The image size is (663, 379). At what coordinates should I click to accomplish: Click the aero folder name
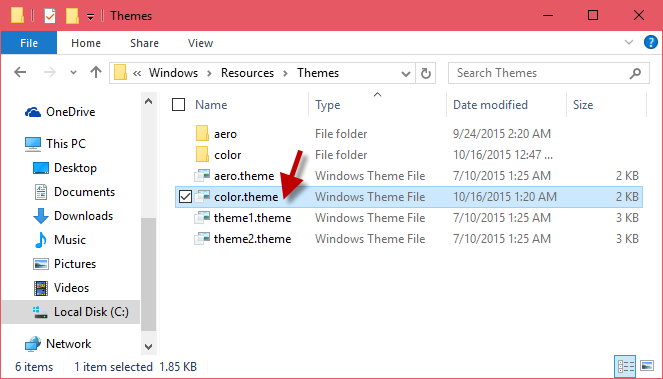[225, 134]
